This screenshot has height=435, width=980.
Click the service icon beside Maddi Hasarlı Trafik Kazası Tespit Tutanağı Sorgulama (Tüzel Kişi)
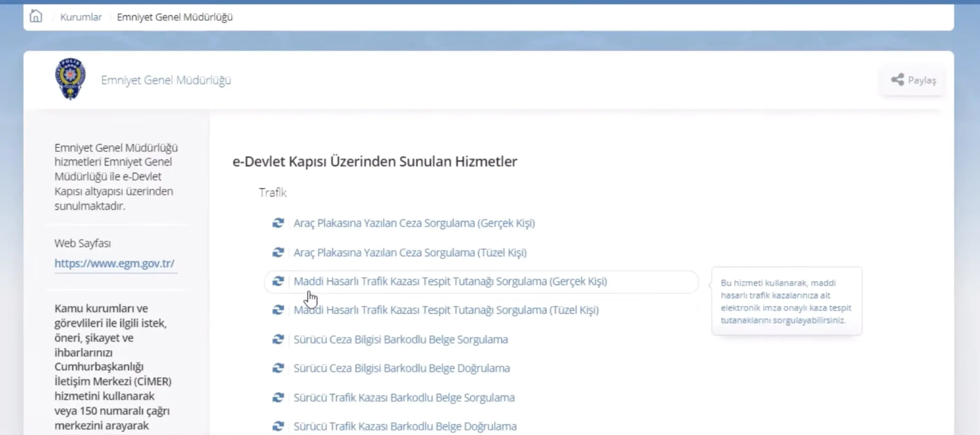[278, 310]
